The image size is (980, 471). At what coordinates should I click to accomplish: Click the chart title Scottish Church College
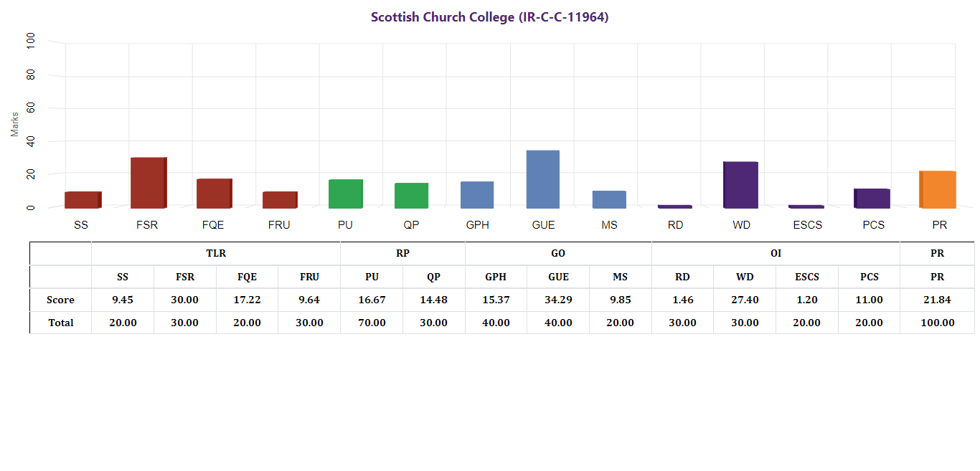(x=489, y=17)
